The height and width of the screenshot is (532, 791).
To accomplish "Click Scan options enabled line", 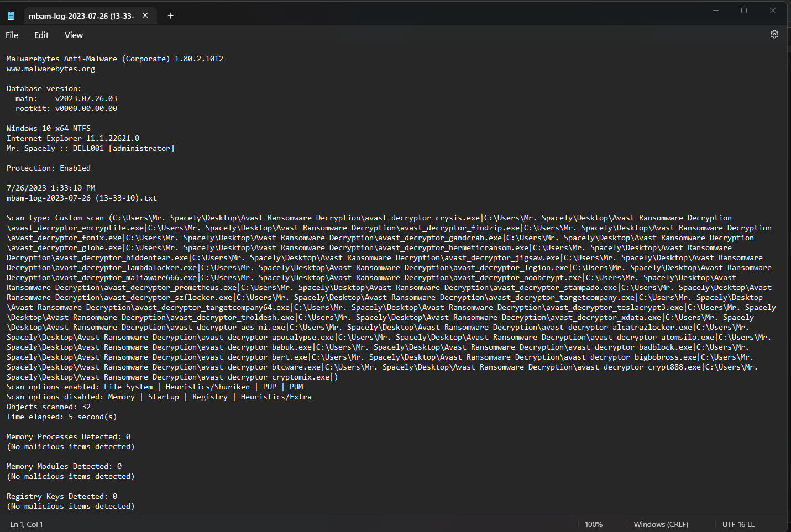I will pyautogui.click(x=155, y=387).
